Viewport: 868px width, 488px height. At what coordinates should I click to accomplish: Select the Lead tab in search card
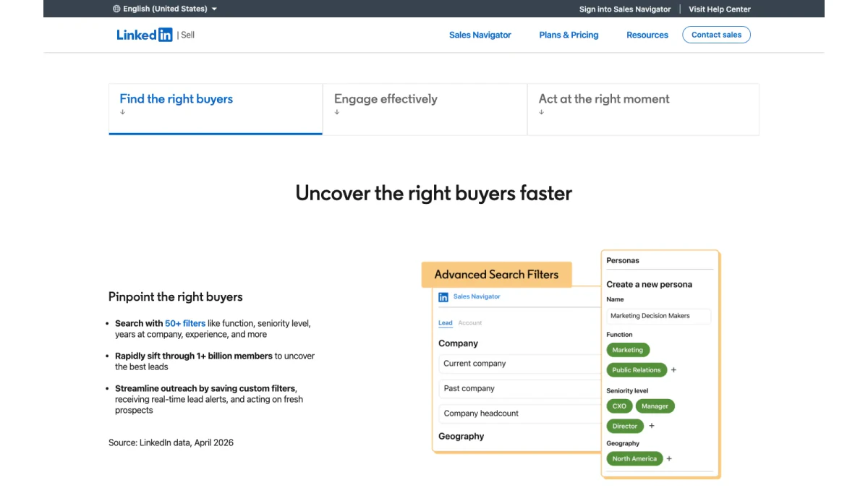coord(446,323)
